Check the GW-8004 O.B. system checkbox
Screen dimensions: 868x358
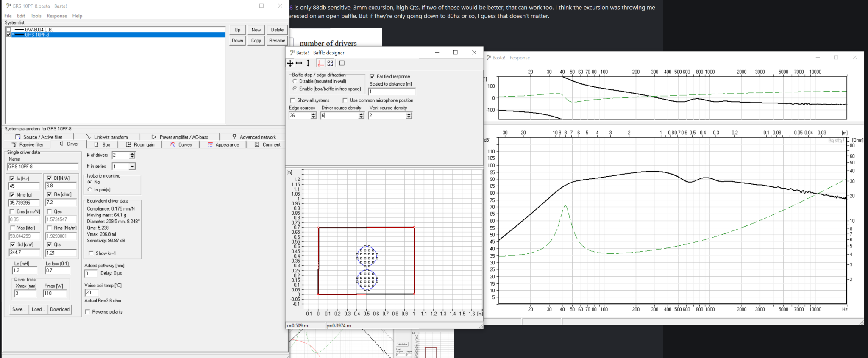point(8,30)
